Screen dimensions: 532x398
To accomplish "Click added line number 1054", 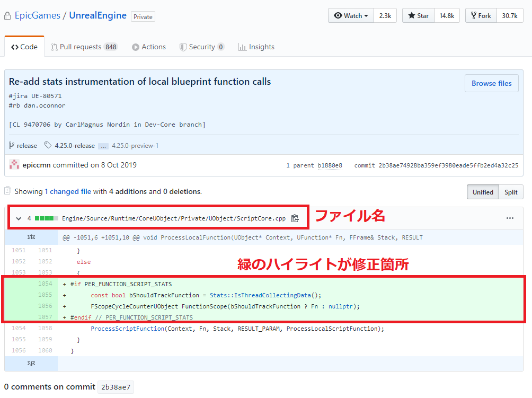I will 45,284.
